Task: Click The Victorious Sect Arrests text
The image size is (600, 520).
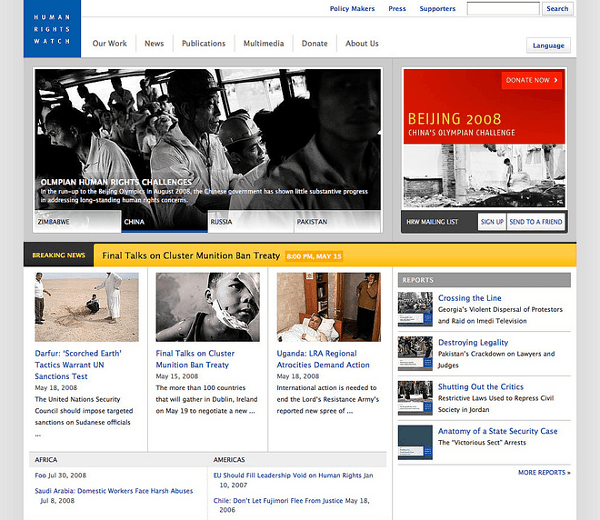Action: coord(482,442)
